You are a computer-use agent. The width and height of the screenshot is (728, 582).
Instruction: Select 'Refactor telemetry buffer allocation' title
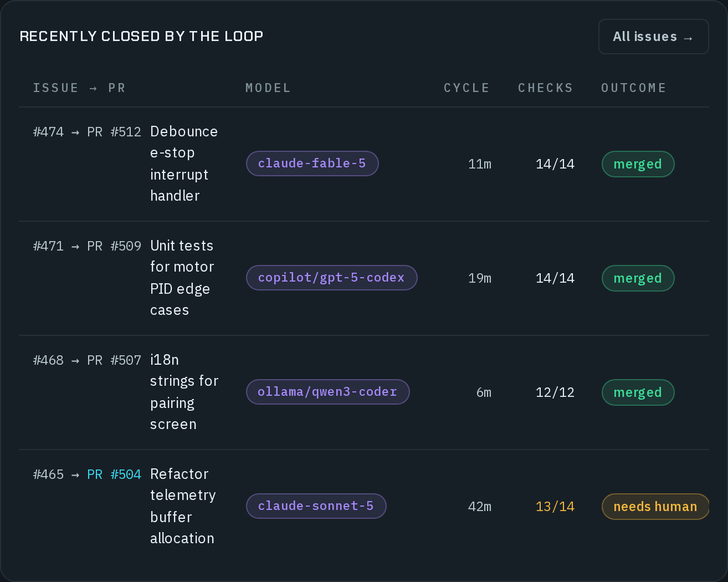tap(183, 506)
